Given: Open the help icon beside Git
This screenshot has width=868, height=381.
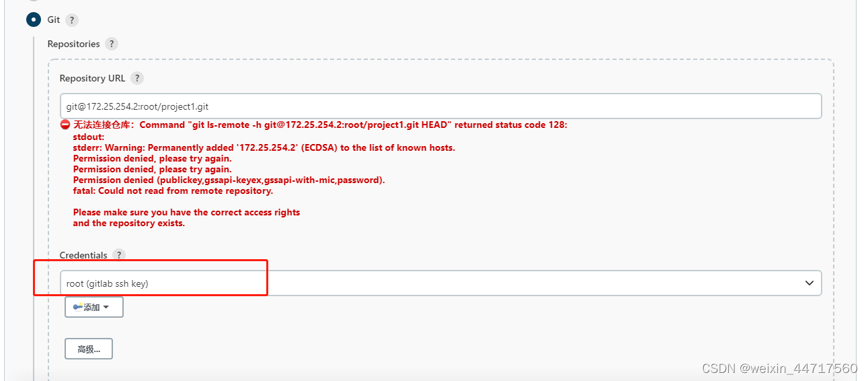Looking at the screenshot, I should (x=72, y=20).
